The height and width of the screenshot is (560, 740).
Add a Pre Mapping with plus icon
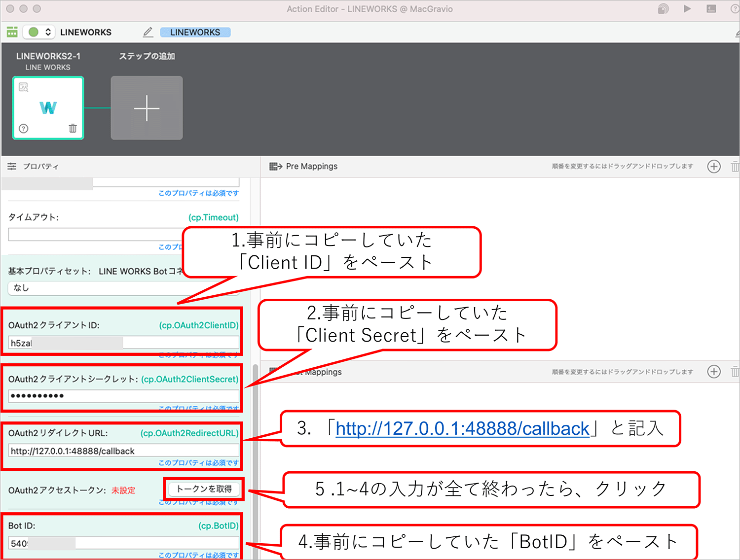pos(714,167)
